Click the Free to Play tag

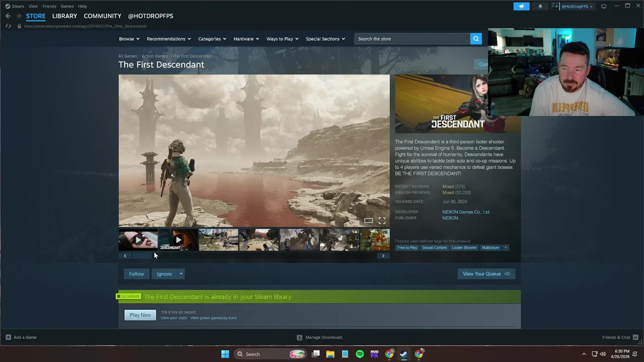(407, 247)
